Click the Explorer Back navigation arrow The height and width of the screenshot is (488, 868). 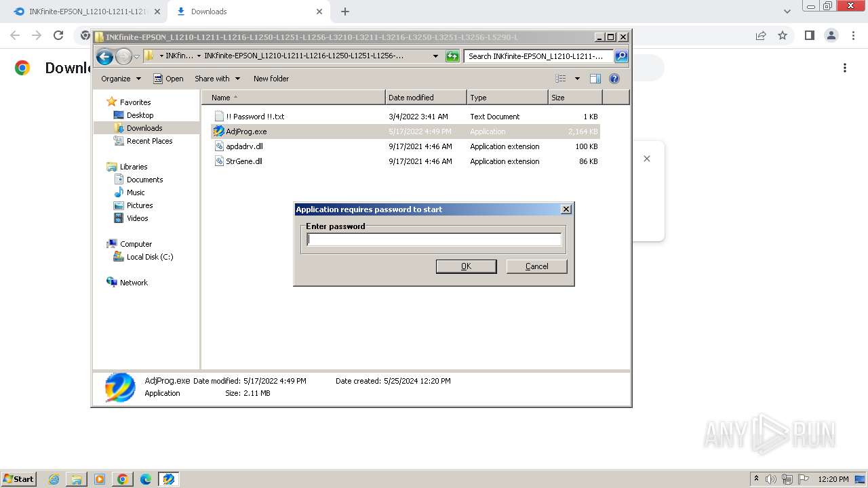coord(104,56)
